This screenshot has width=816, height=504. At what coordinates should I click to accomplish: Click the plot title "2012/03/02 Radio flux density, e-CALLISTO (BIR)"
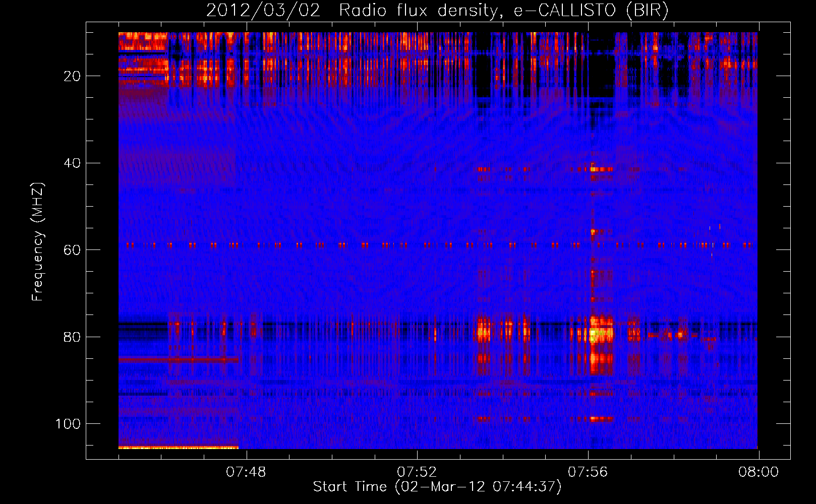[437, 10]
